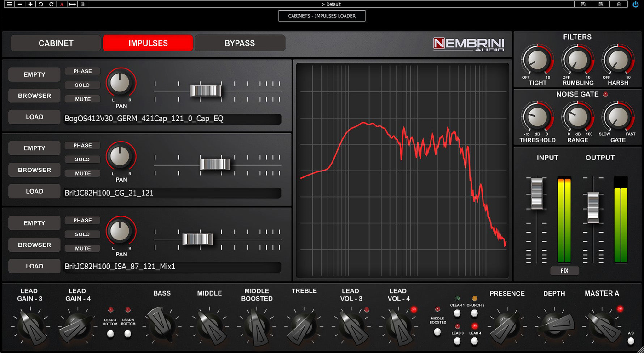Click the plus zoom-in icon
Viewport: 644px width, 353px height.
coord(30,4)
